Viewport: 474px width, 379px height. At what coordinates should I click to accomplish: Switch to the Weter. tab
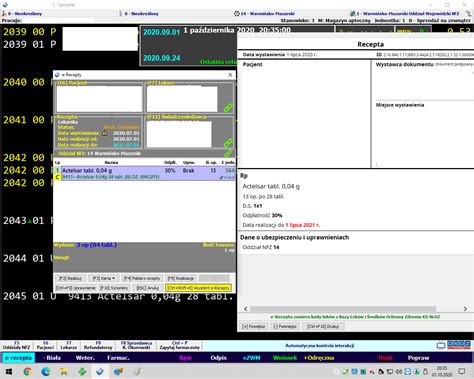pos(85,358)
